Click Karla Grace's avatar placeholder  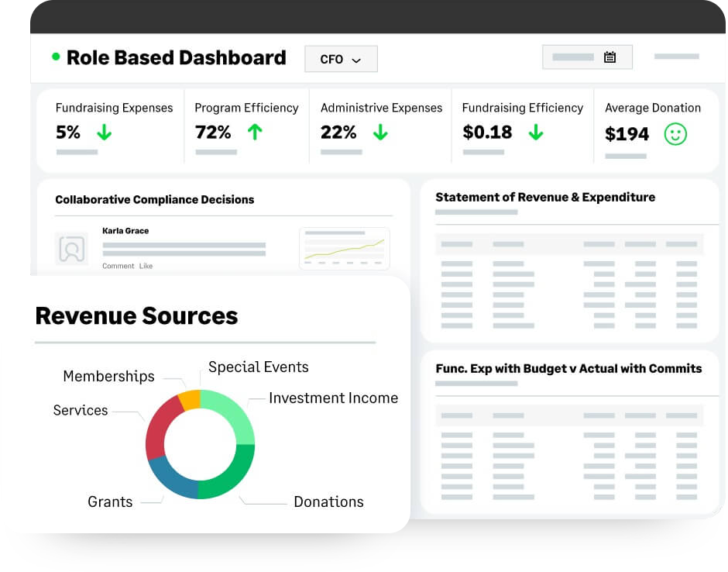coord(71,249)
